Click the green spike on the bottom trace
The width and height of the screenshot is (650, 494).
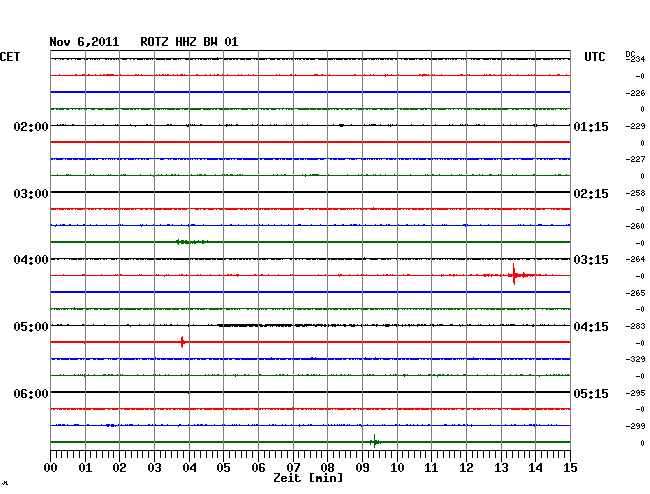tap(375, 442)
